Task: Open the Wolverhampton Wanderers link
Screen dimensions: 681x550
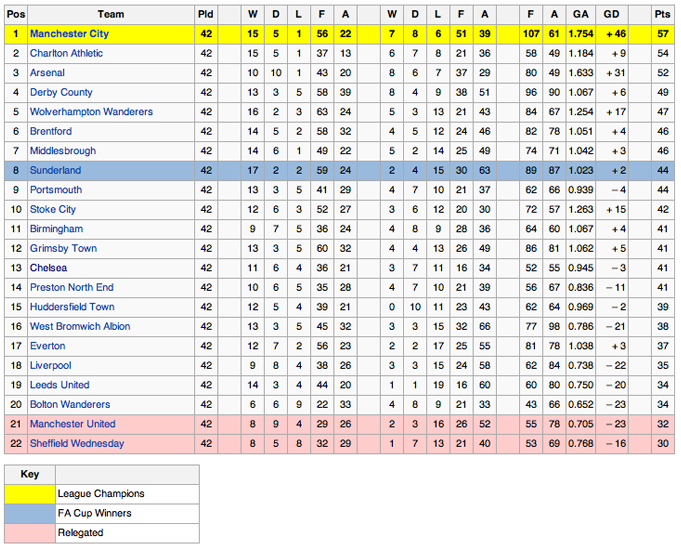Action: [91, 112]
